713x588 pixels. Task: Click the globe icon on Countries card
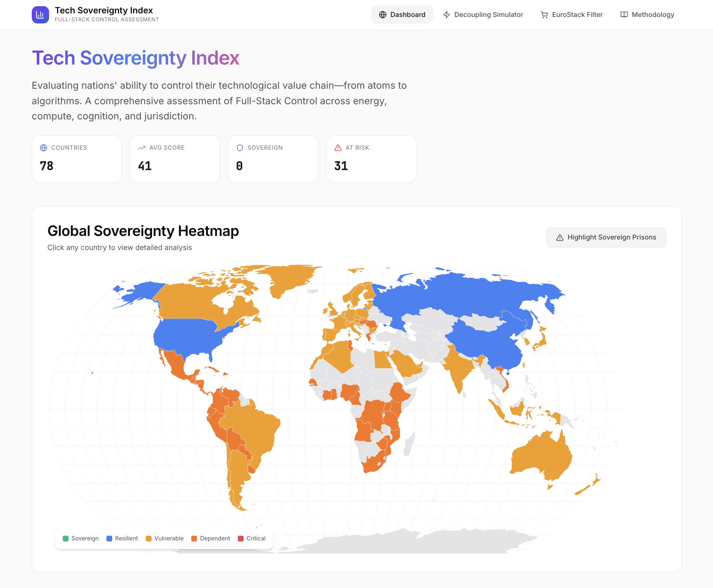[44, 148]
